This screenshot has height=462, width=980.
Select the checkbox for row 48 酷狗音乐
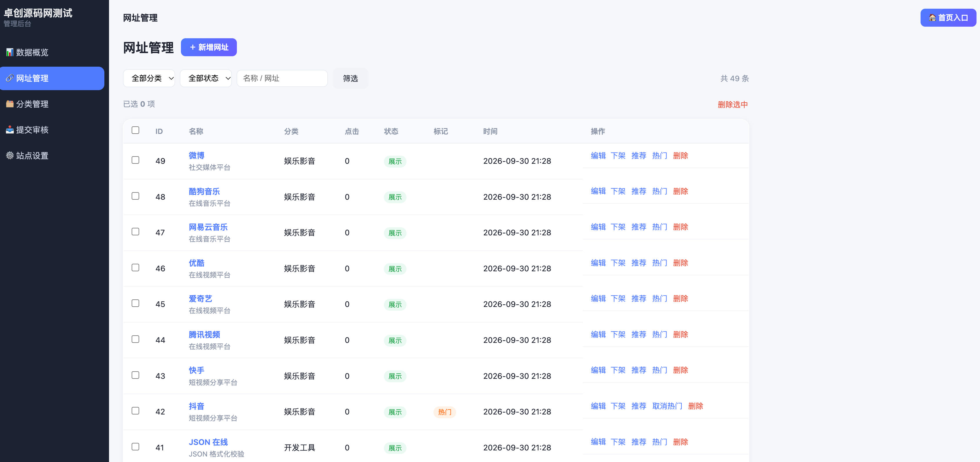[135, 196]
